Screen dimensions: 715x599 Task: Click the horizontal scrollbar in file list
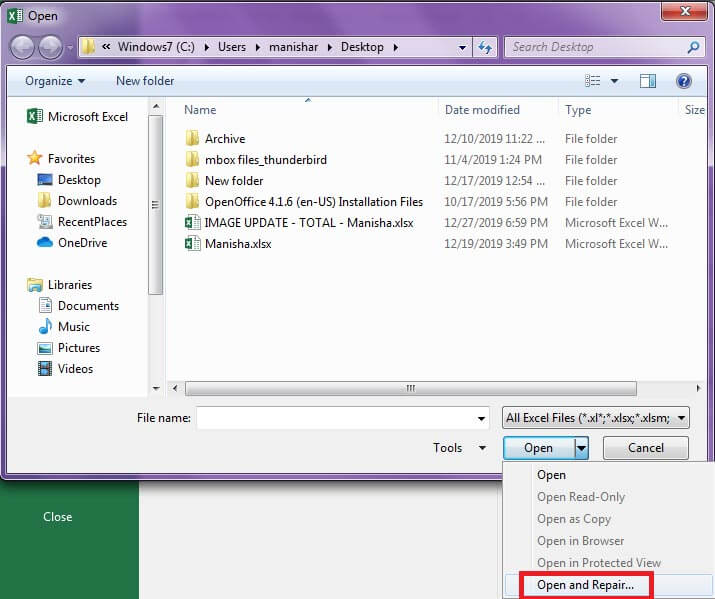pyautogui.click(x=410, y=389)
